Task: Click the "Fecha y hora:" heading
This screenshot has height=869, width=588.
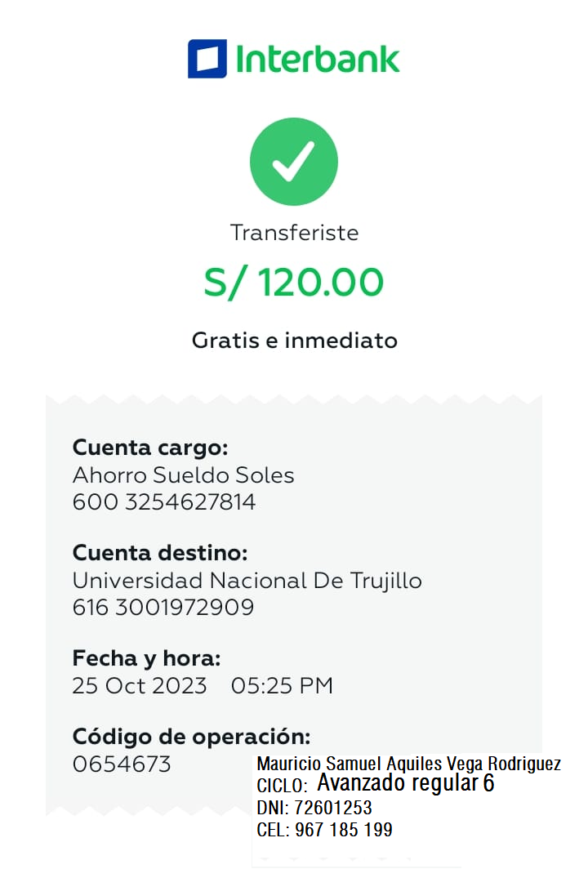Action: [146, 658]
